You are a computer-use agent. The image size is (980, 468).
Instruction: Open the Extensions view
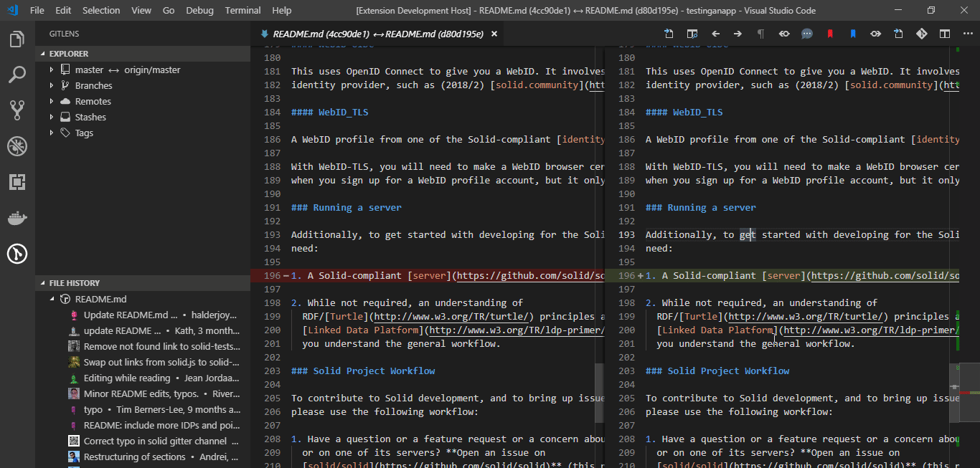(x=17, y=182)
